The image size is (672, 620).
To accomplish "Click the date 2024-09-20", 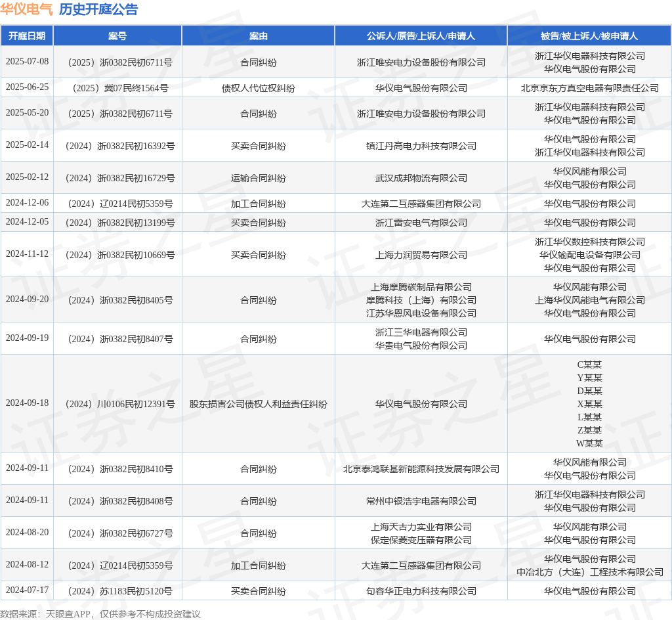I will (27, 299).
